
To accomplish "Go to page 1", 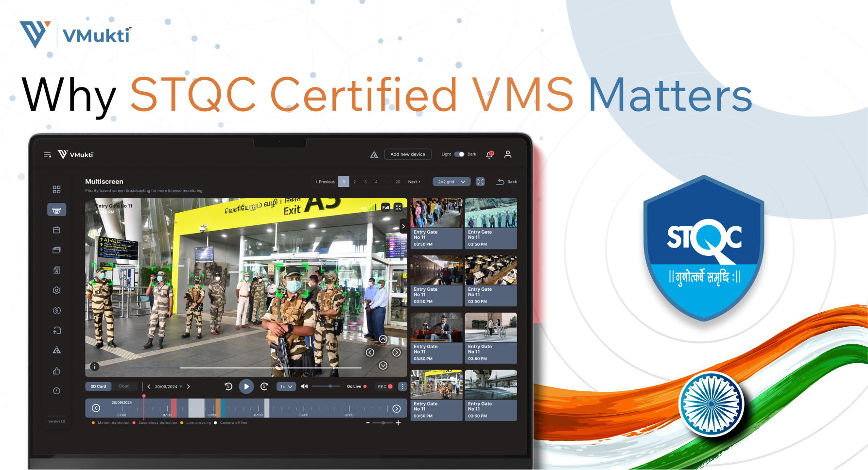I will [x=344, y=182].
